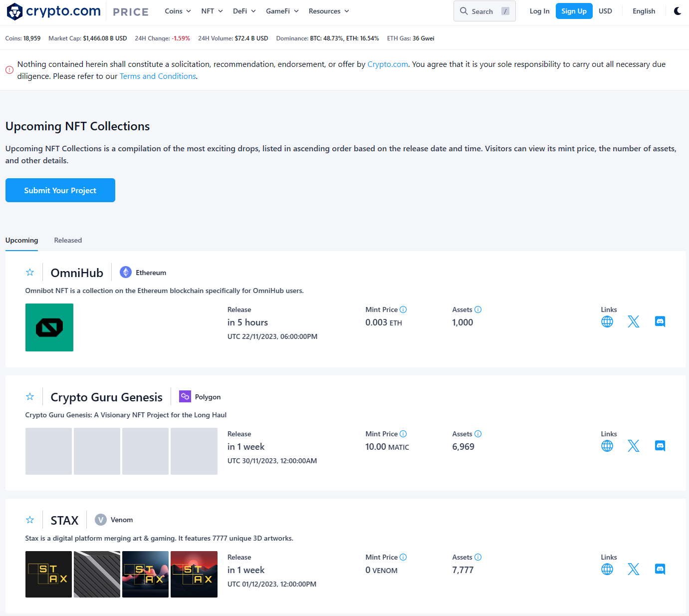Star OmniHub as a favorite

30,273
